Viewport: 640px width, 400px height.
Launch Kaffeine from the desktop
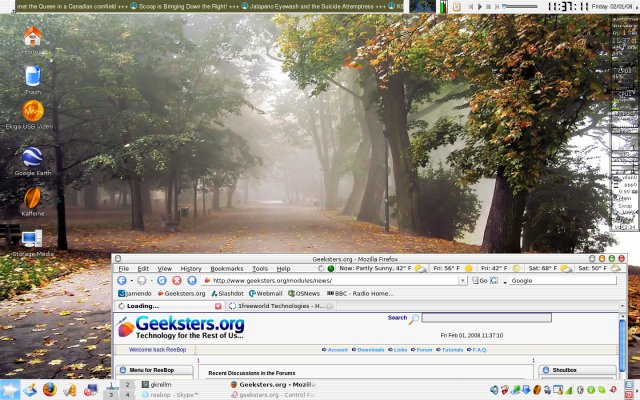pyautogui.click(x=33, y=197)
